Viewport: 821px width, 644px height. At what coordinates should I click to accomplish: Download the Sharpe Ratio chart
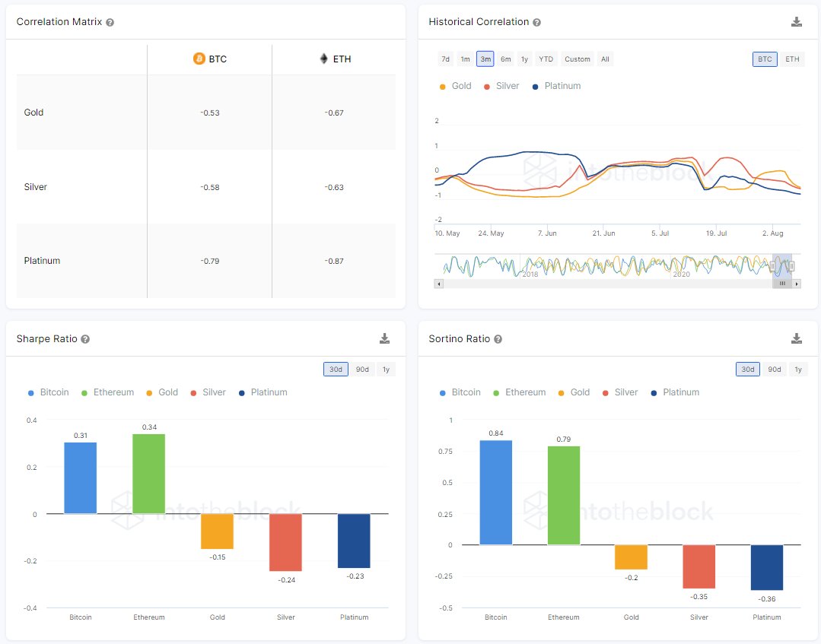coord(384,338)
